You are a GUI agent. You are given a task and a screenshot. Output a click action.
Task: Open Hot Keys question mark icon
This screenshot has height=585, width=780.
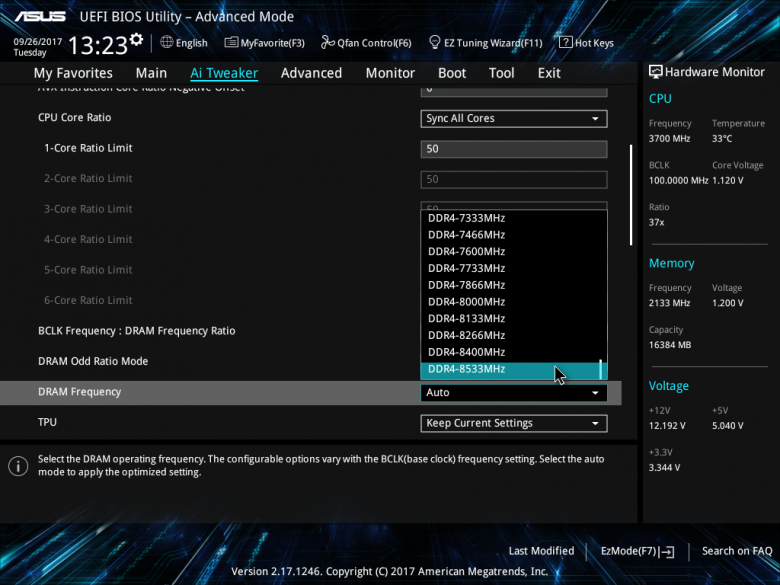pyautogui.click(x=566, y=42)
